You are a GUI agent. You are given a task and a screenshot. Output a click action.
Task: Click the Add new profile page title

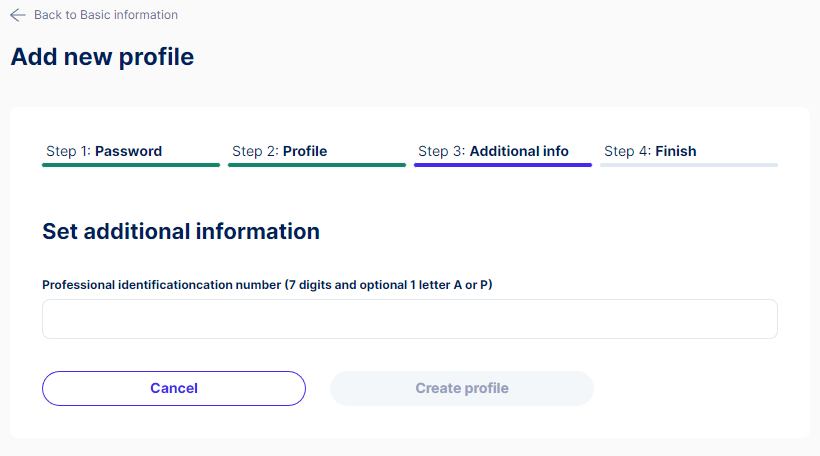pos(102,56)
